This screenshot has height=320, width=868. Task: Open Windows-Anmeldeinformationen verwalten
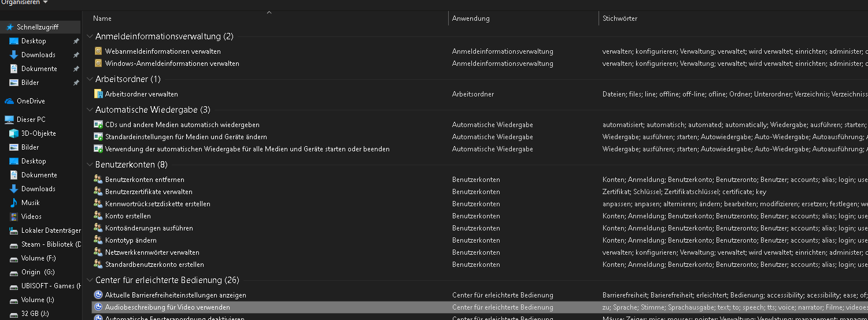(172, 64)
